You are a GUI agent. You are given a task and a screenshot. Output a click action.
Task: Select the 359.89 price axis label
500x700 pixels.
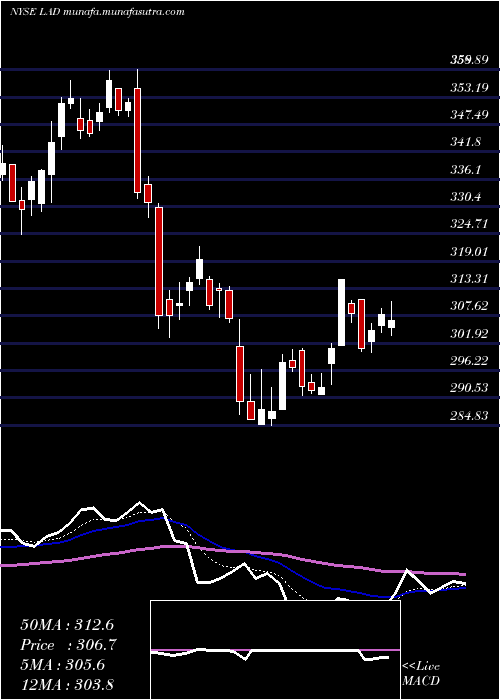(469, 60)
